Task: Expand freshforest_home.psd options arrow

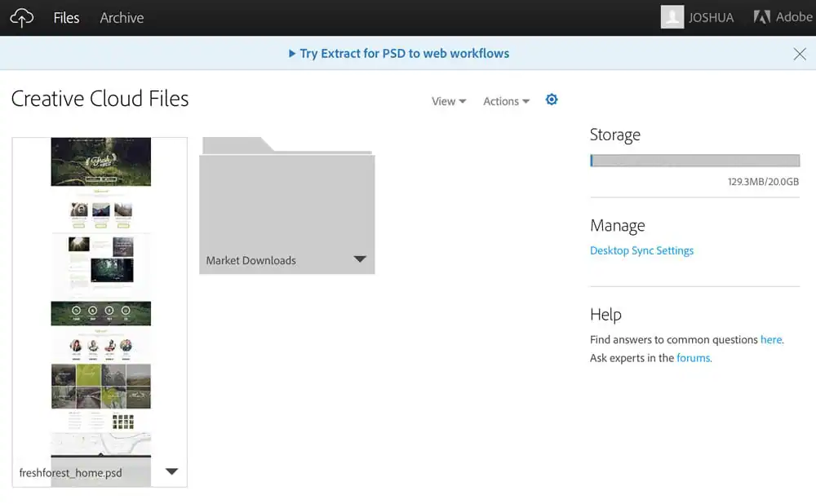Action: (x=171, y=471)
